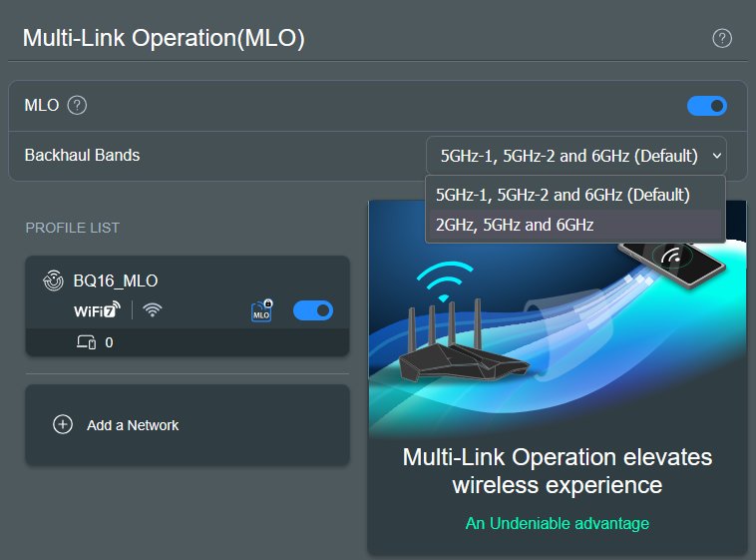Image resolution: width=756 pixels, height=560 pixels.
Task: Click the BQ16_MLO network profile icon
Action: (x=53, y=280)
